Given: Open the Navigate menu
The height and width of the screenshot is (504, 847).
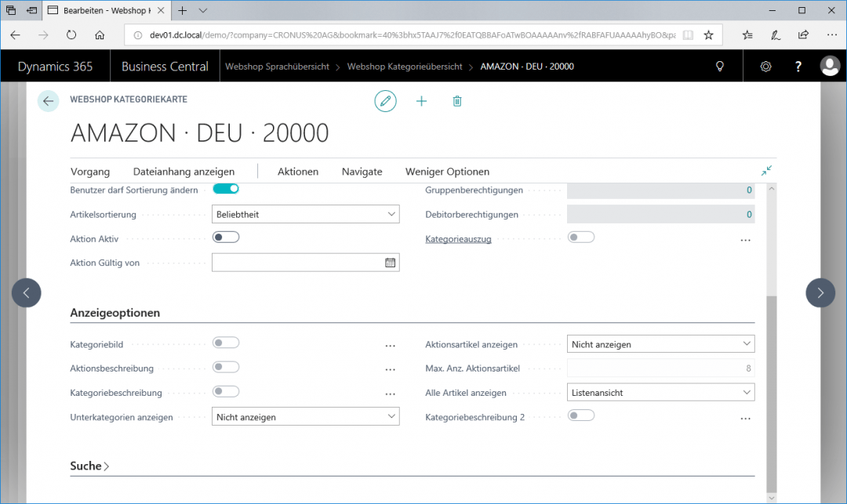Looking at the screenshot, I should point(362,172).
